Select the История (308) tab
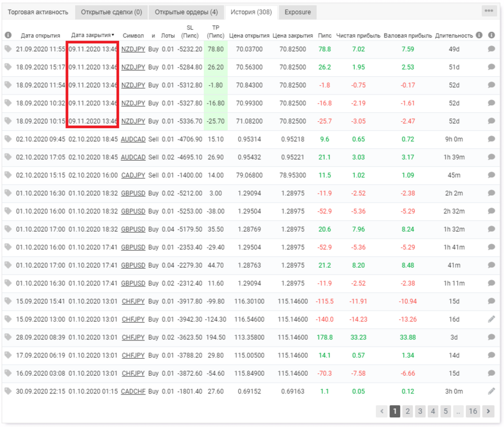Screen dimensions: 504x427 click(x=251, y=12)
